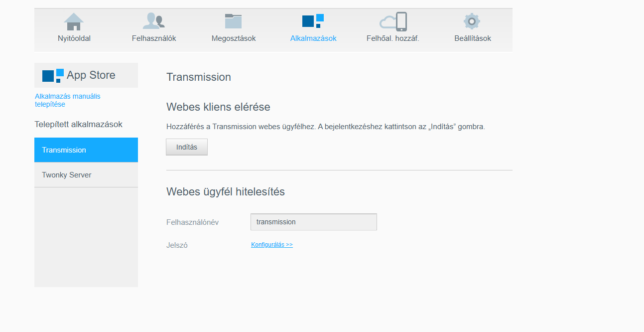Click the Indítás launch button

[187, 147]
